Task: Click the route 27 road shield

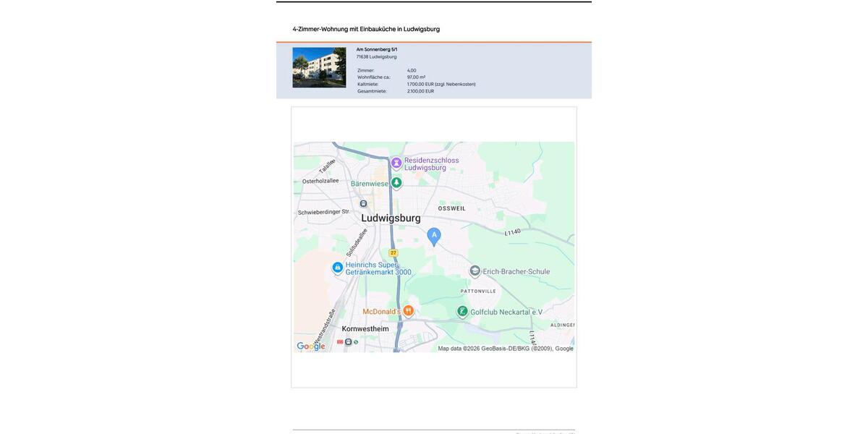Action: [393, 253]
